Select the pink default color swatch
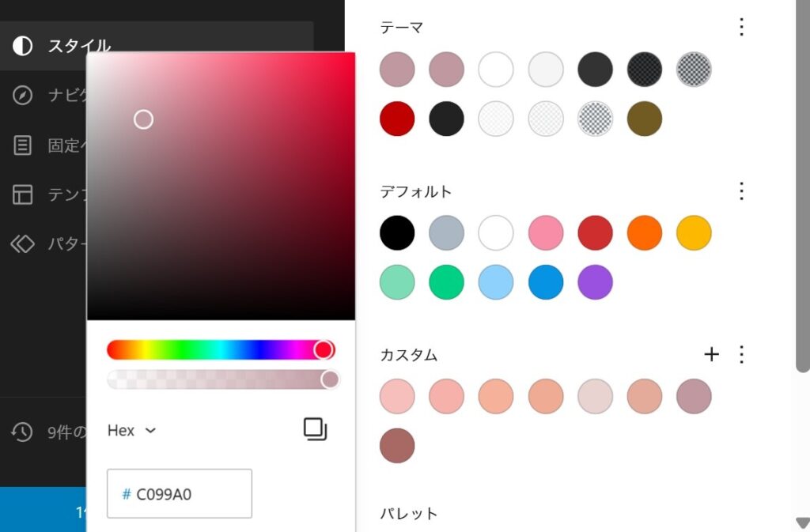810x532 pixels. (546, 232)
